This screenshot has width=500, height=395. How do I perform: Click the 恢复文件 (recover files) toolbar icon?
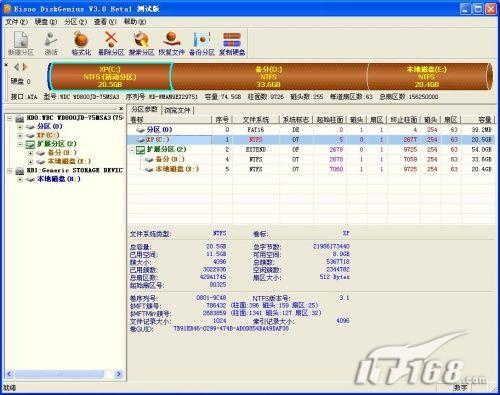click(x=171, y=43)
